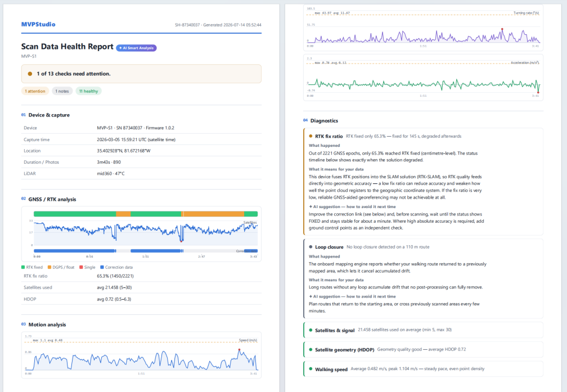Click the satellites used value 'avg 21.458 (5–30)'

point(114,287)
